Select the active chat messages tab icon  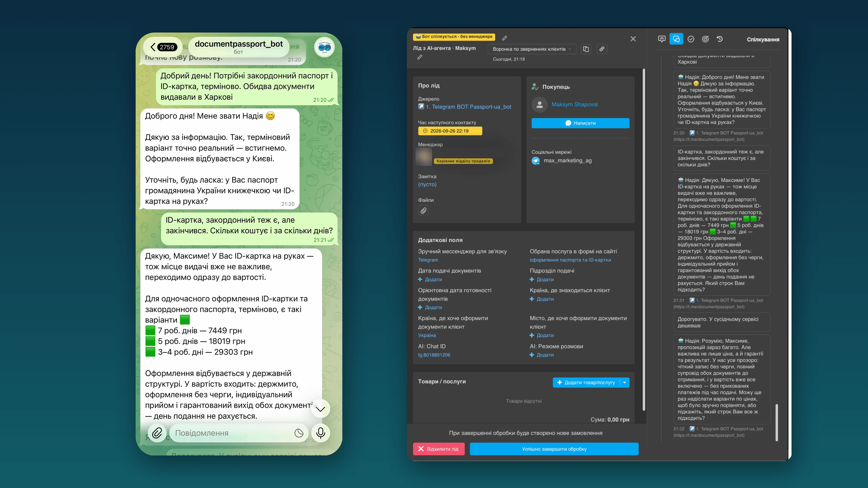pos(676,39)
